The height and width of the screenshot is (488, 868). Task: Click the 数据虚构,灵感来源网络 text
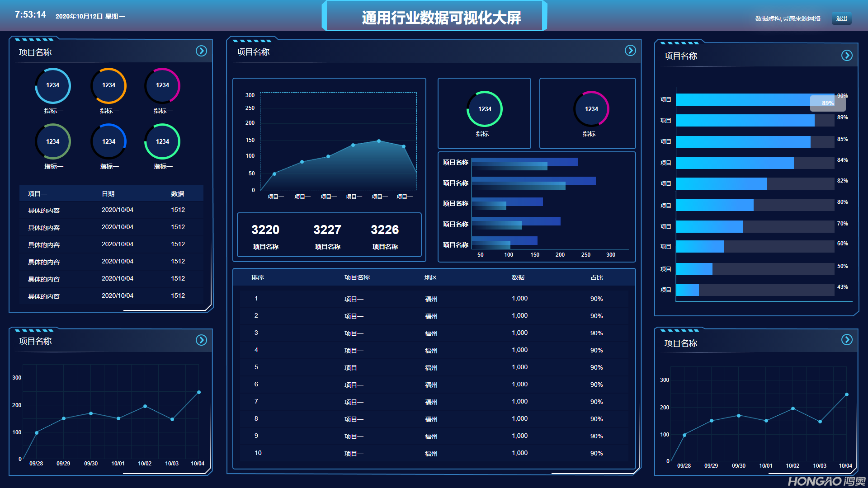click(x=788, y=19)
